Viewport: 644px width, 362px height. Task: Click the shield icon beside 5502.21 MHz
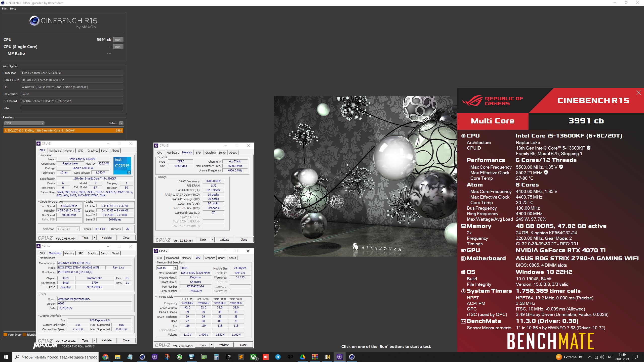click(546, 172)
